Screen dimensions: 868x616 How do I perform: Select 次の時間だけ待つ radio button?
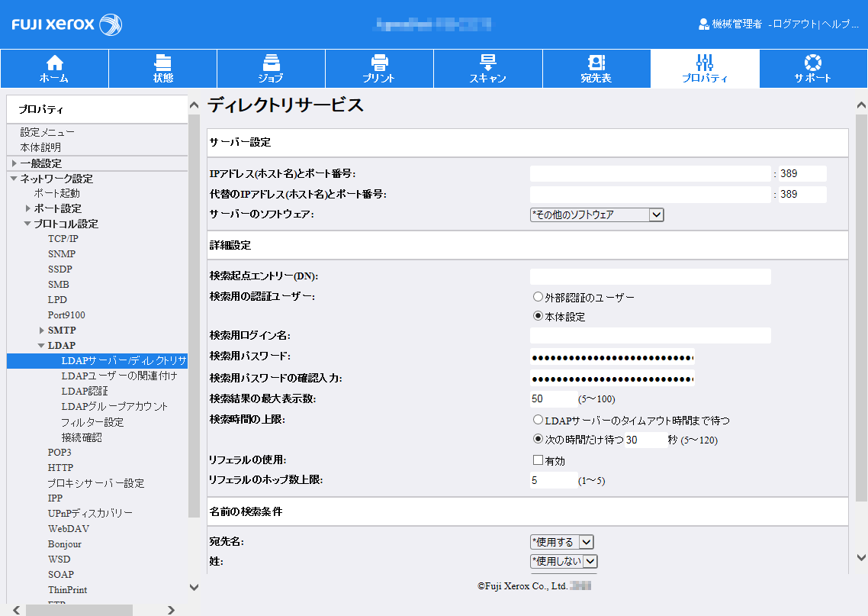538,439
